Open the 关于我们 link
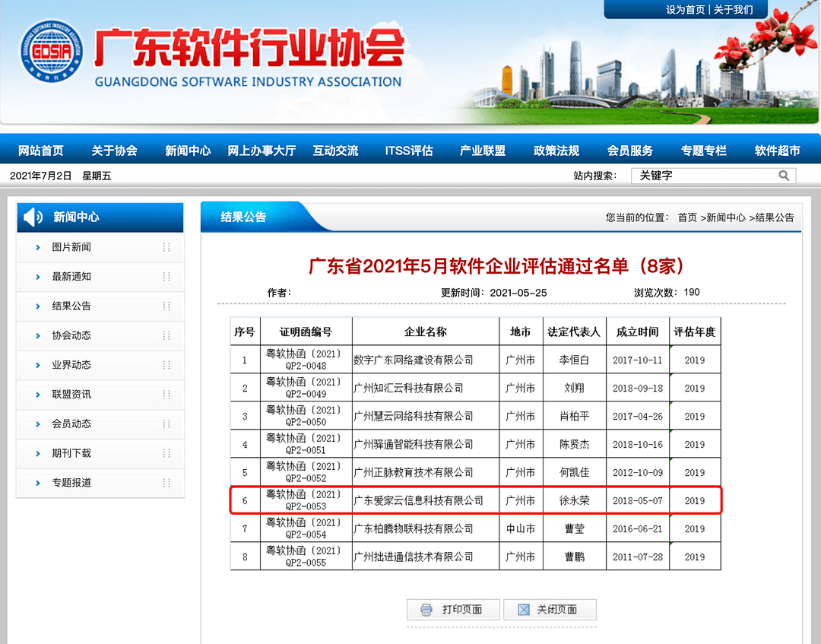Viewport: 821px width, 644px height. [x=734, y=10]
